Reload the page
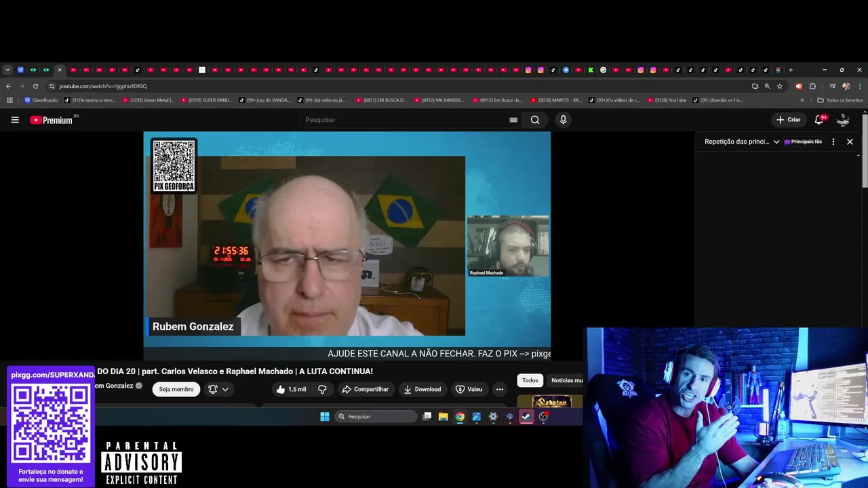 (x=35, y=86)
